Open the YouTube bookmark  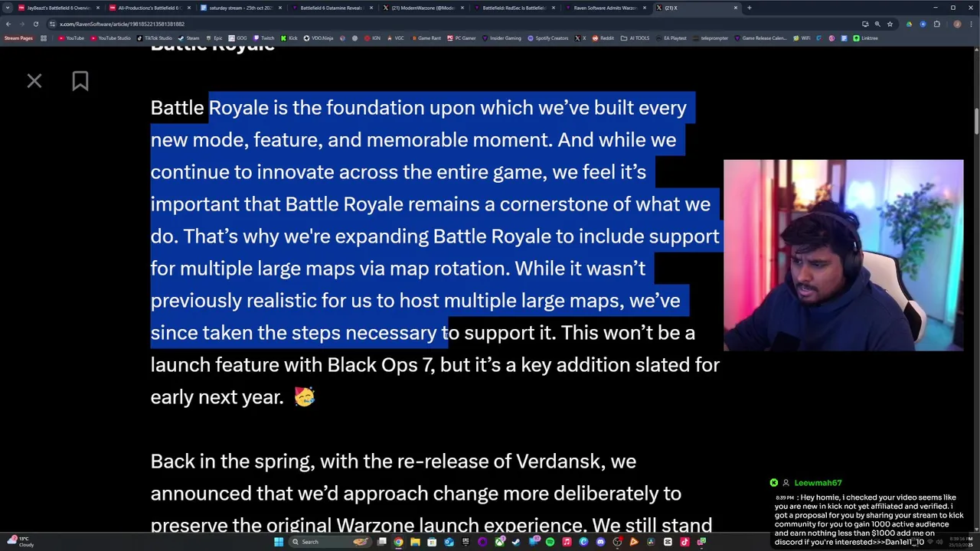pyautogui.click(x=71, y=38)
